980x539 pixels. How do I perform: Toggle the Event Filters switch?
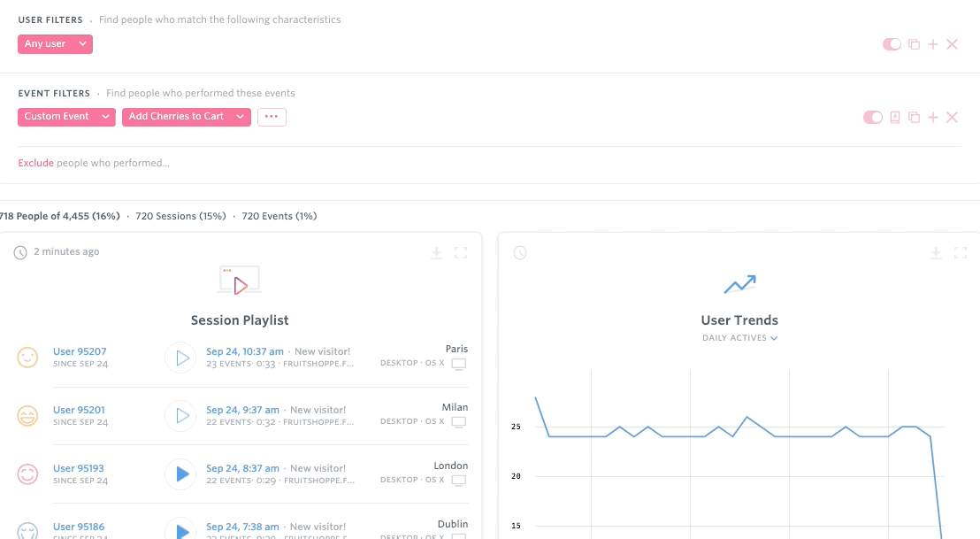pos(872,118)
